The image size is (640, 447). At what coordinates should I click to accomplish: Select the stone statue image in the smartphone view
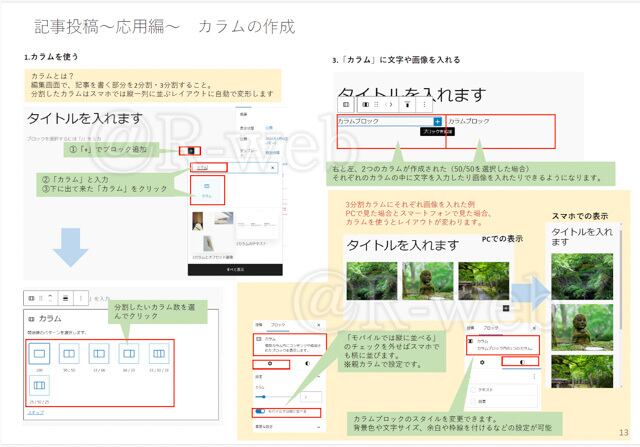(x=582, y=327)
